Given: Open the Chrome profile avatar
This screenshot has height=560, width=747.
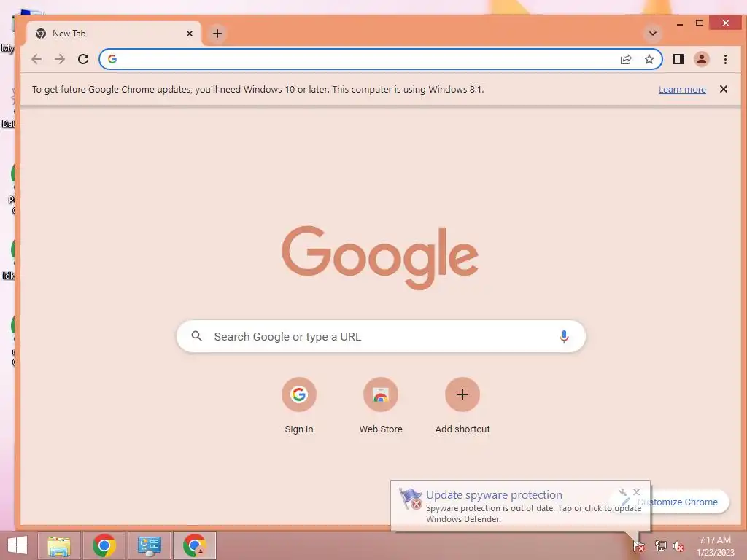Looking at the screenshot, I should tap(701, 59).
